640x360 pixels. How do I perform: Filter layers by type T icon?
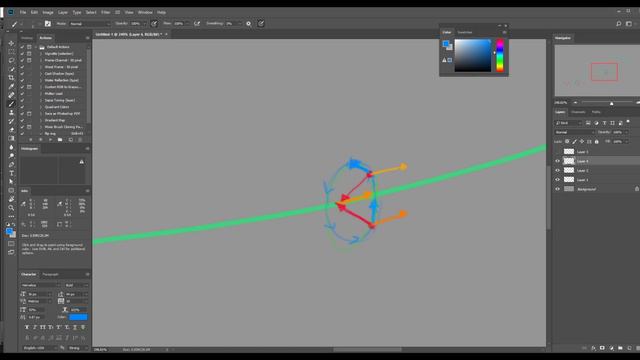[604, 123]
